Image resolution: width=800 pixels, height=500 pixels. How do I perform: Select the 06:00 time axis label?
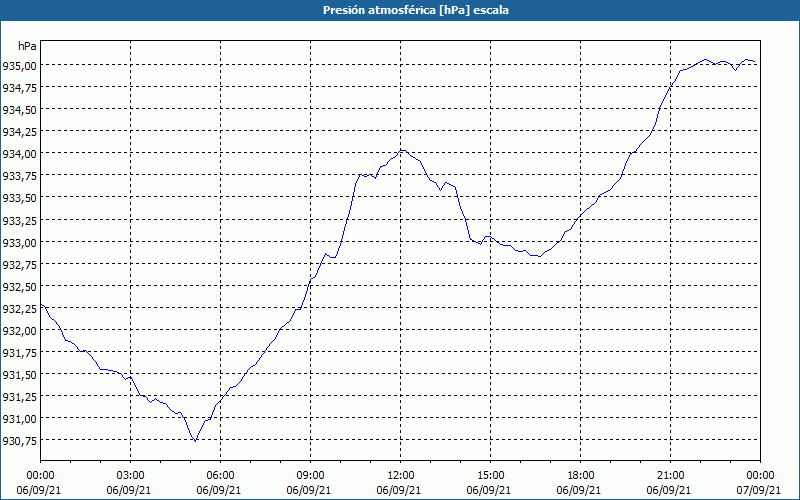pos(220,476)
